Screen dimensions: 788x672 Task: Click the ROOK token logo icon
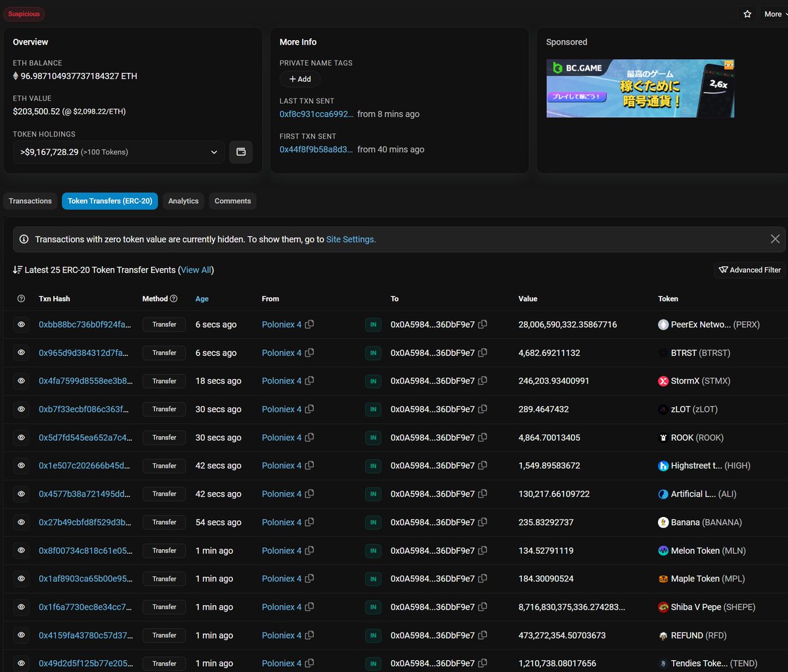click(663, 437)
